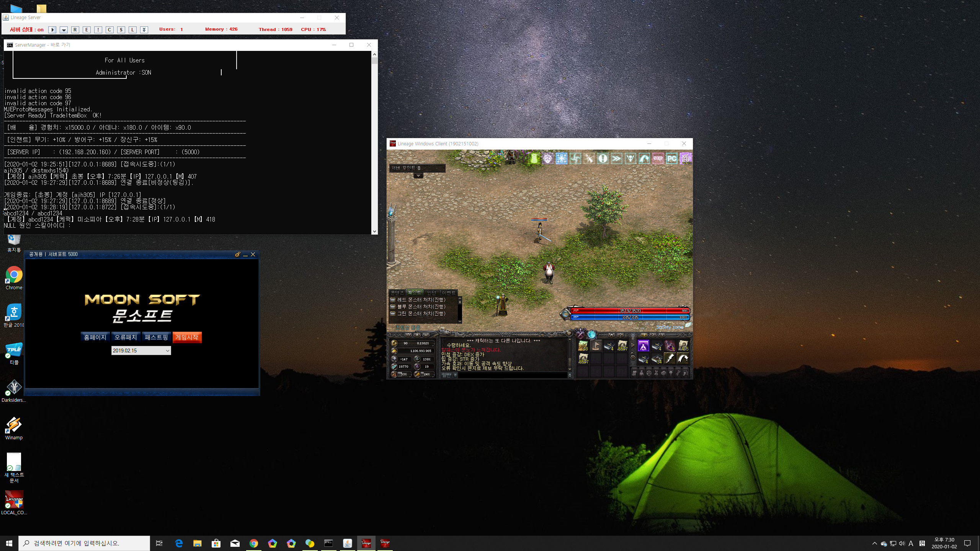Select quick slot page 2
The width and height of the screenshot is (980, 551).
653,335
